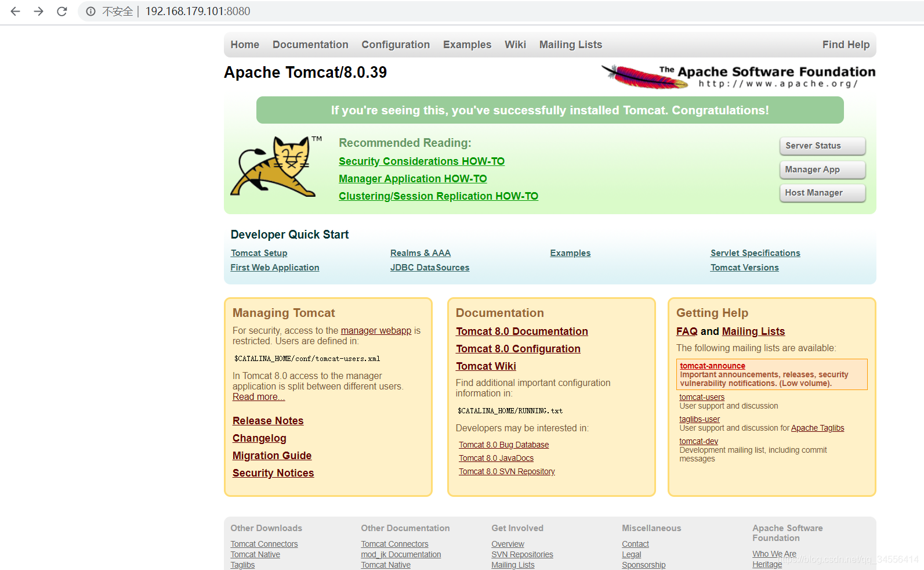Open Tomcat Connectors under Other Downloads

coord(264,544)
